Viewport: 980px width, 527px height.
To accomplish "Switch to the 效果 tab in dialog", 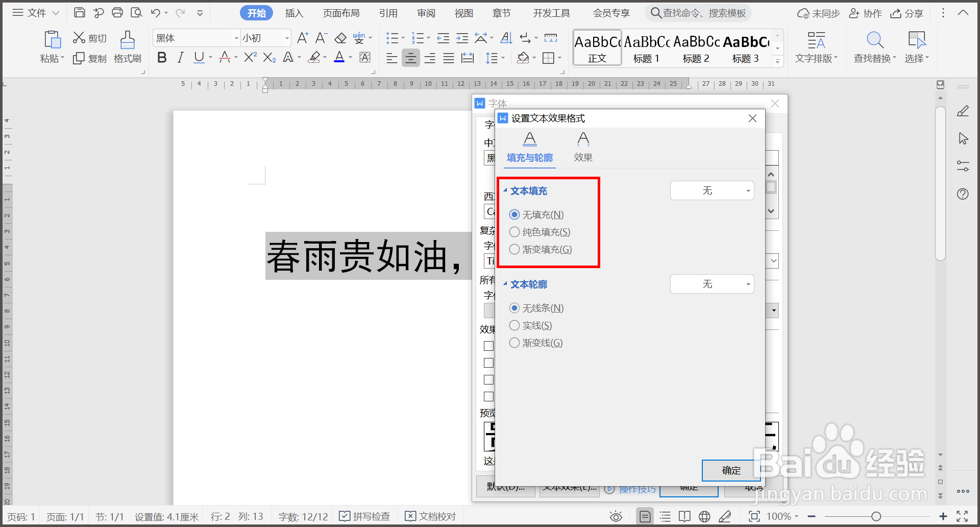I will [583, 148].
